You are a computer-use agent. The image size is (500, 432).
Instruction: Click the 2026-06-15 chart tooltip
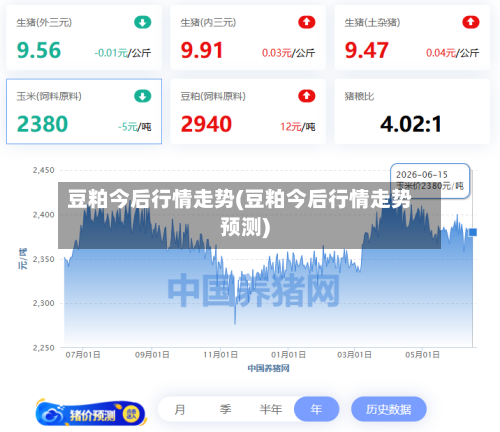(x=430, y=180)
